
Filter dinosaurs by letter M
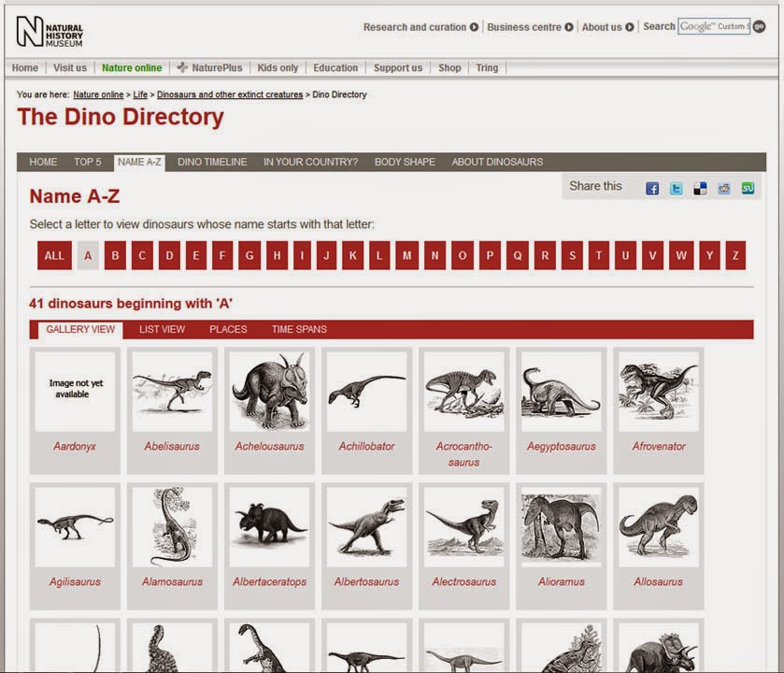coord(407,255)
